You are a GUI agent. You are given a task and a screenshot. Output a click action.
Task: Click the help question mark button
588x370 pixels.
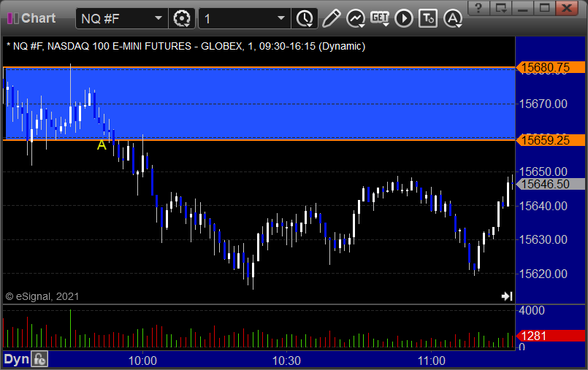(x=478, y=8)
